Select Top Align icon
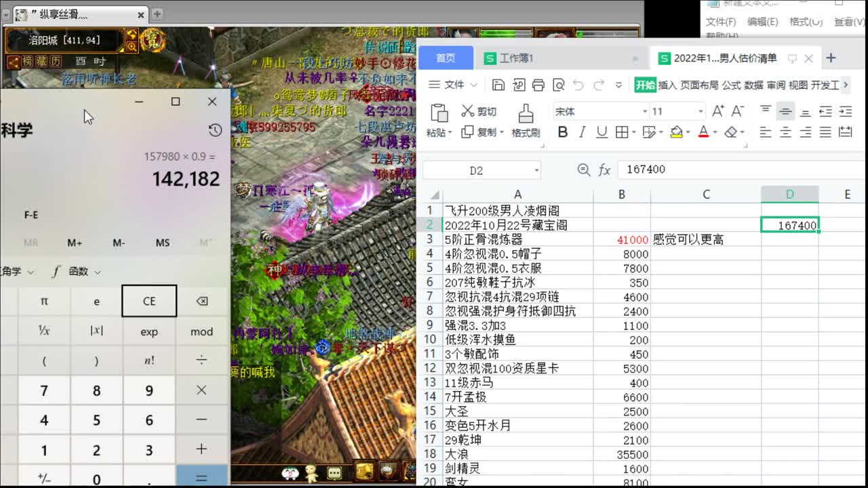Image resolution: width=868 pixels, height=488 pixels. (766, 110)
